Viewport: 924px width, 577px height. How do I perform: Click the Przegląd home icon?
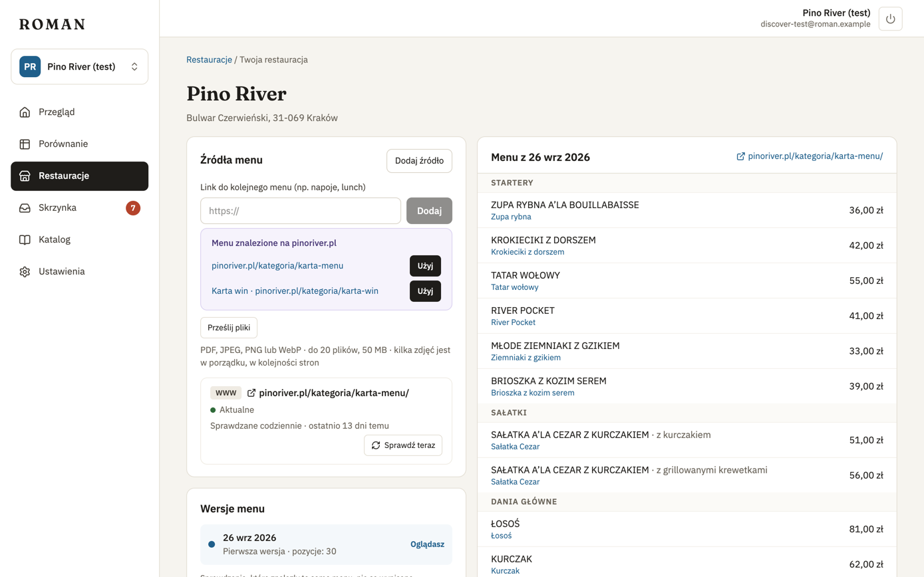point(25,112)
